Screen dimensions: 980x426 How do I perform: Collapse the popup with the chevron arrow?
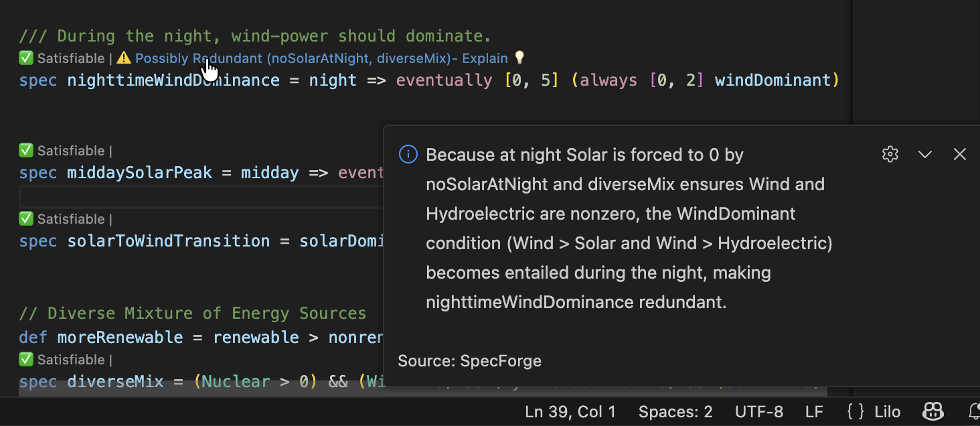tap(924, 154)
